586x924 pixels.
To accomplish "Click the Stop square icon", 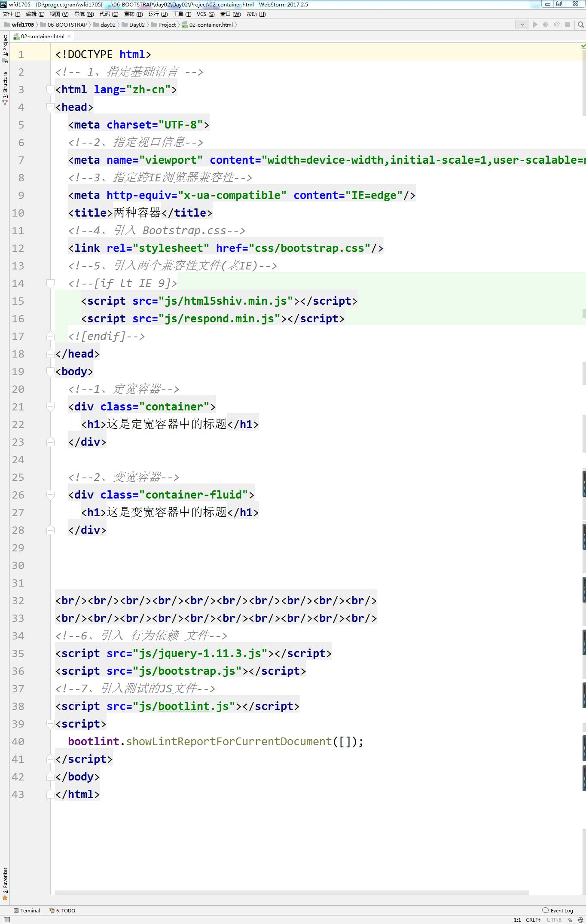I will (568, 24).
